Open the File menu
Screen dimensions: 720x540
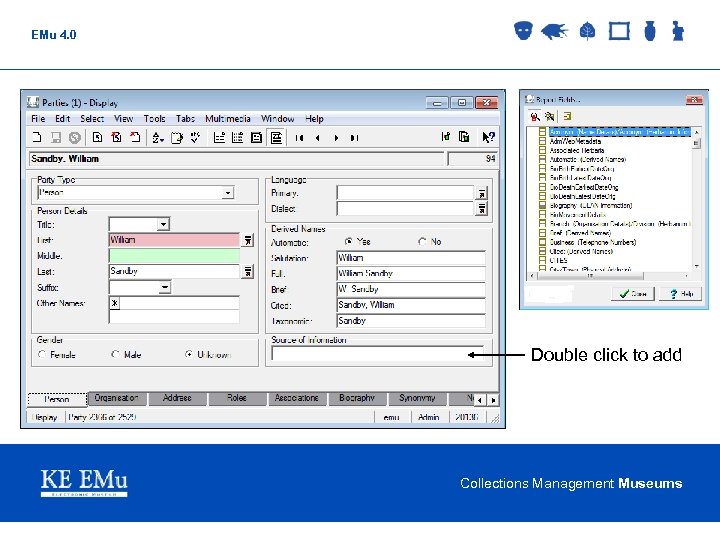pos(38,119)
